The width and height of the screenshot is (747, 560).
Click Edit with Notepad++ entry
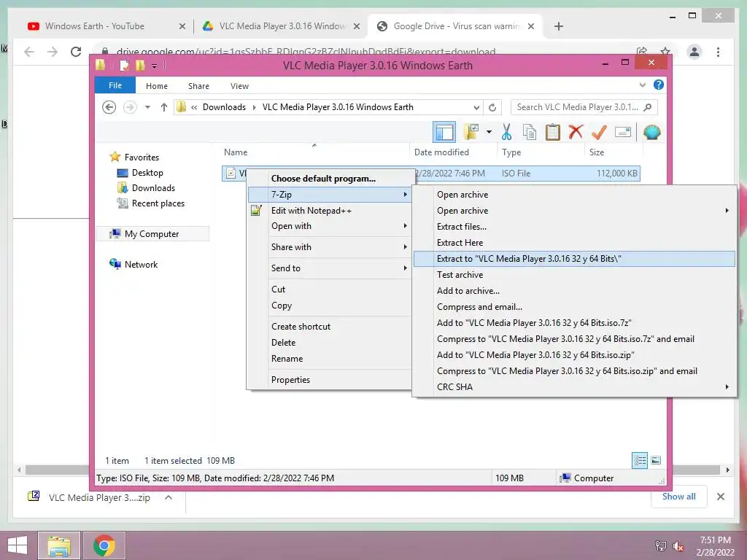click(311, 211)
